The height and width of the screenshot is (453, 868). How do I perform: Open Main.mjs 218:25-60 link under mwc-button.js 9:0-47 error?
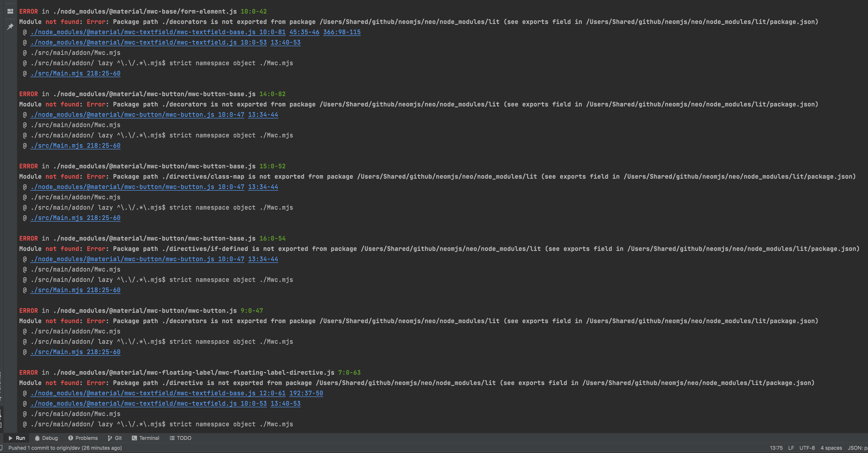tap(75, 352)
